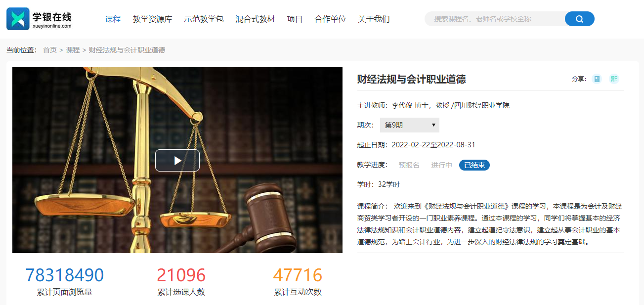This screenshot has width=644, height=305.
Task: Visit the 合作单位 page
Action: coord(330,19)
